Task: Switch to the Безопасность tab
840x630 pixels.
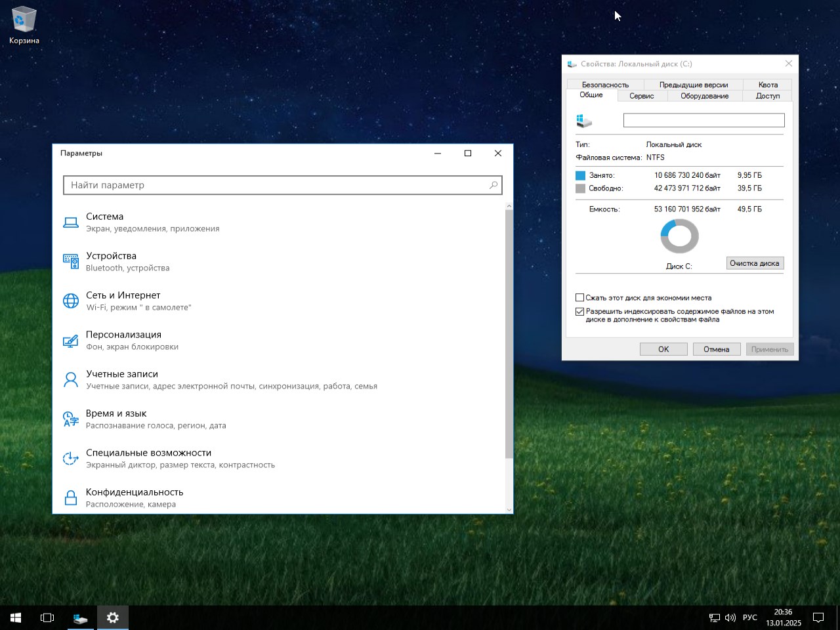Action: pos(605,85)
